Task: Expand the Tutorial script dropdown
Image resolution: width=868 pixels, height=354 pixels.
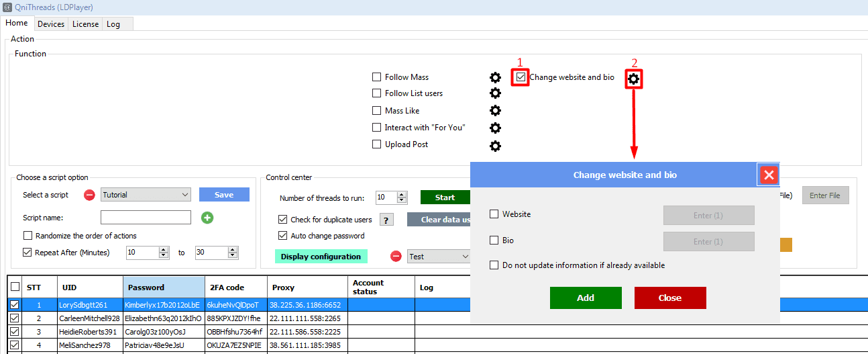Action: tap(185, 195)
